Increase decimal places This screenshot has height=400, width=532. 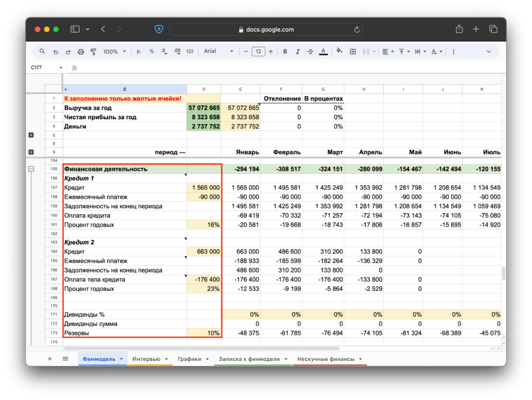point(177,51)
